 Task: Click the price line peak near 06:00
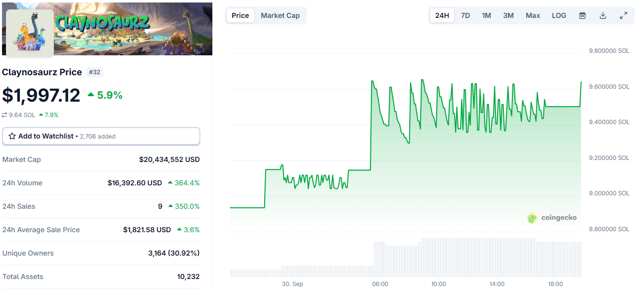(372, 81)
